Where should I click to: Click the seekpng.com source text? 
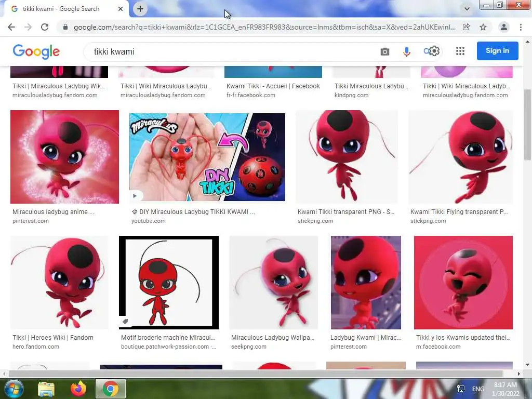pyautogui.click(x=249, y=347)
